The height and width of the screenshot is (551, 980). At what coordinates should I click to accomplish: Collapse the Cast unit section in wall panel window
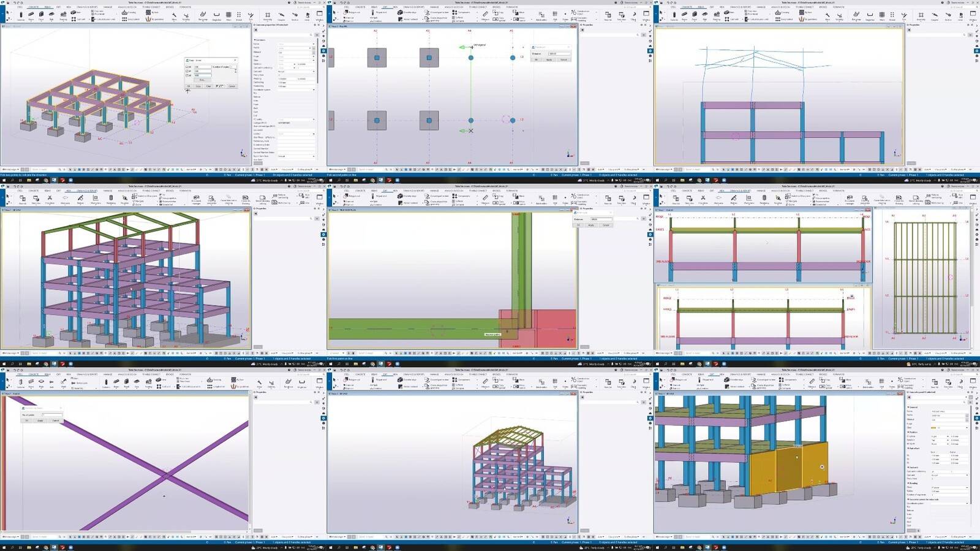(x=908, y=468)
